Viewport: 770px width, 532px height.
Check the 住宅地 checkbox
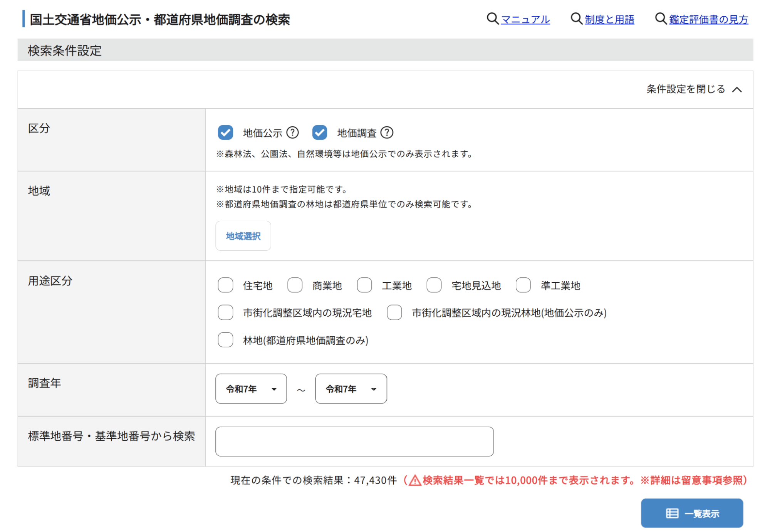[225, 285]
